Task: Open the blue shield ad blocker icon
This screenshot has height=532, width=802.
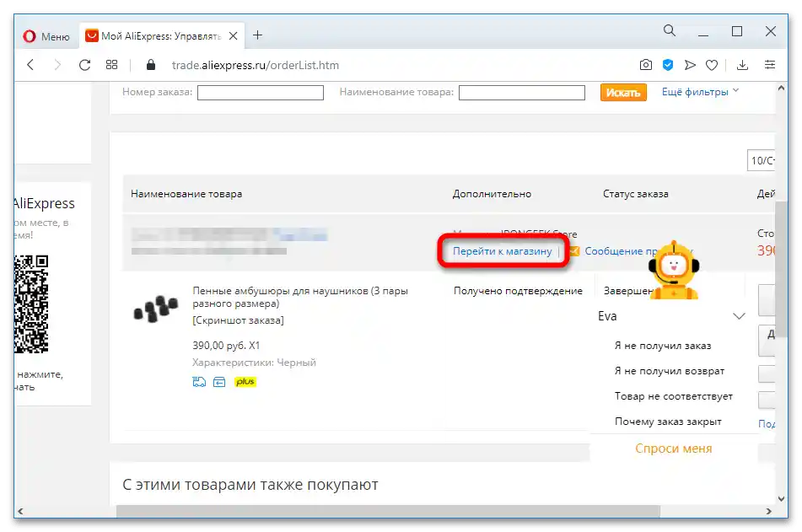Action: point(667,65)
